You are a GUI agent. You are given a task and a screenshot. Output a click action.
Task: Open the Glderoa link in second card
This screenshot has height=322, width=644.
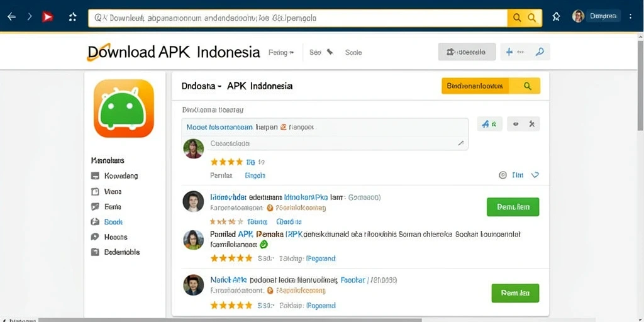point(289,222)
